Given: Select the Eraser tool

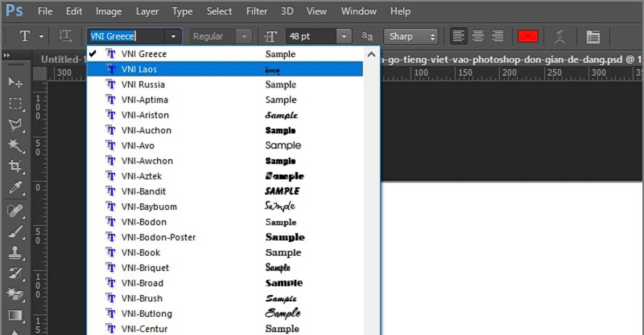Looking at the screenshot, I should point(16,294).
